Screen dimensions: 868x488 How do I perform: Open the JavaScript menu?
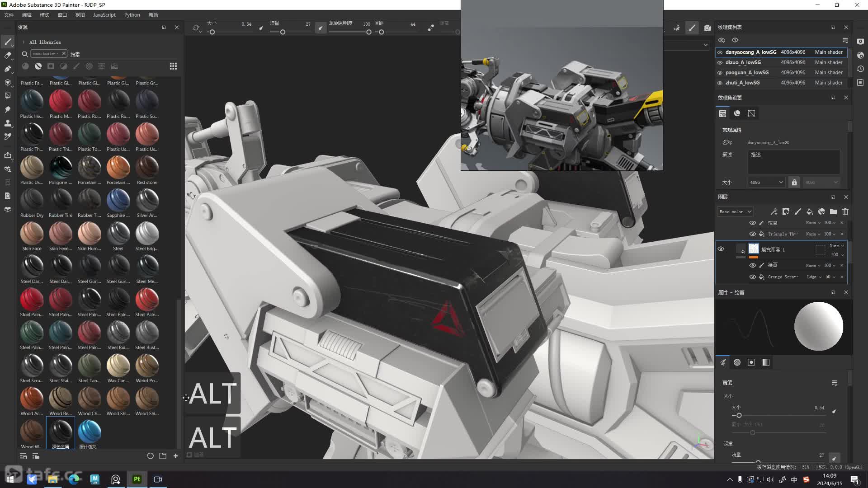[104, 15]
